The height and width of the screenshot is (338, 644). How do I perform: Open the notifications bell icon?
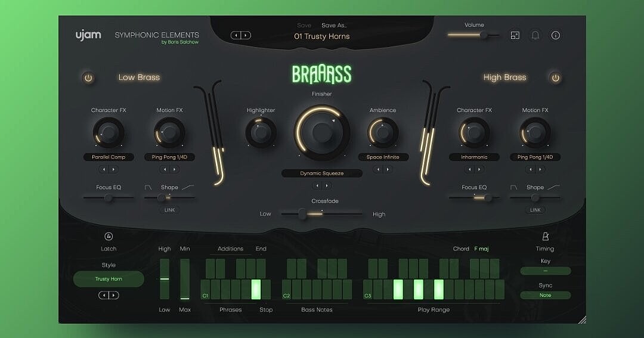tap(535, 35)
